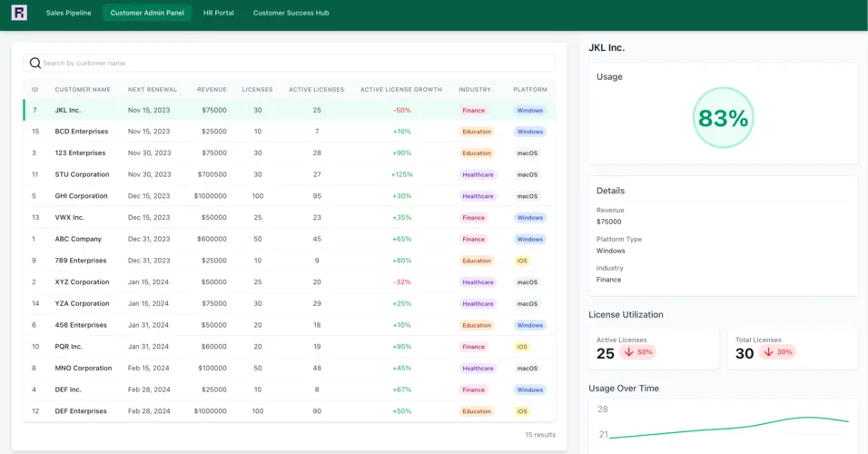Click the red down arrow beside 50%
Viewport: 868px width, 454px height.
point(629,352)
